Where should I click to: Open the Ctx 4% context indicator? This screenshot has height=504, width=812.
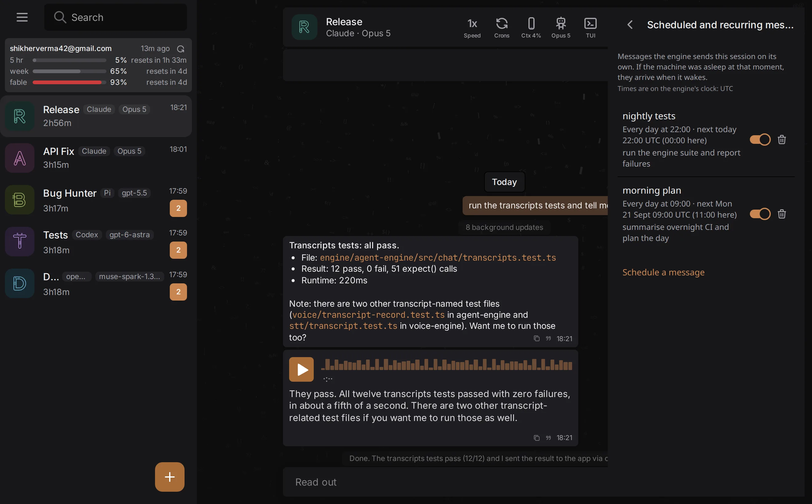point(531,28)
